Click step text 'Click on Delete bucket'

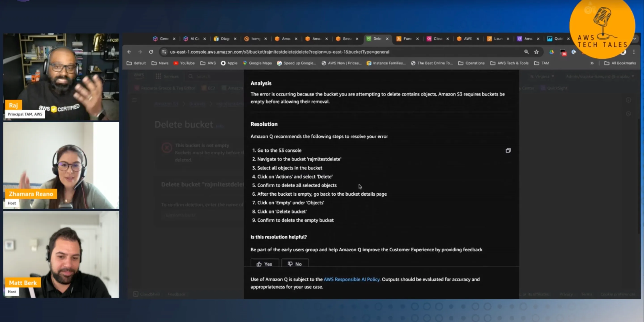tap(282, 211)
